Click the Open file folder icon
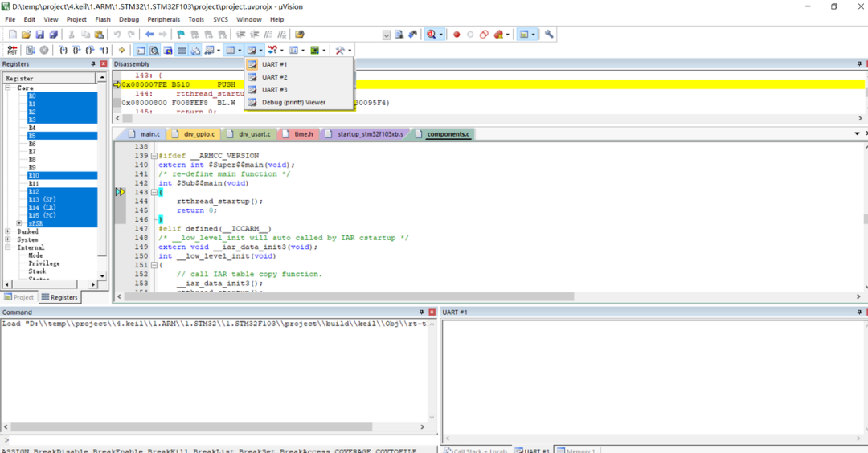868x453 pixels. (26, 35)
